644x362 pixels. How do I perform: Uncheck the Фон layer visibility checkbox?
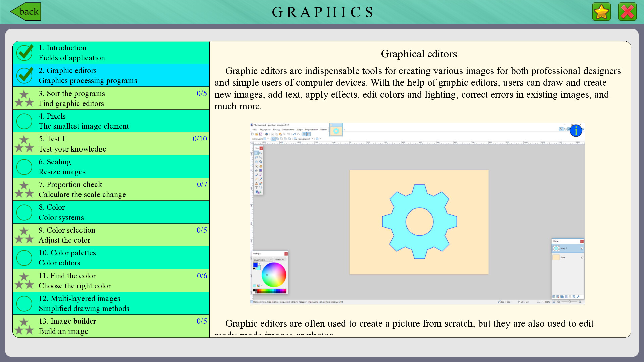pos(582,257)
